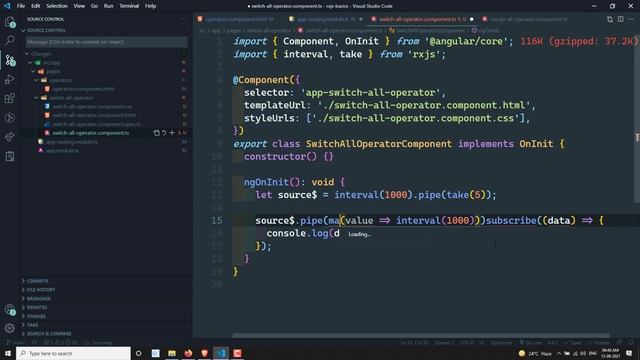Open the Selection menu

[57, 6]
